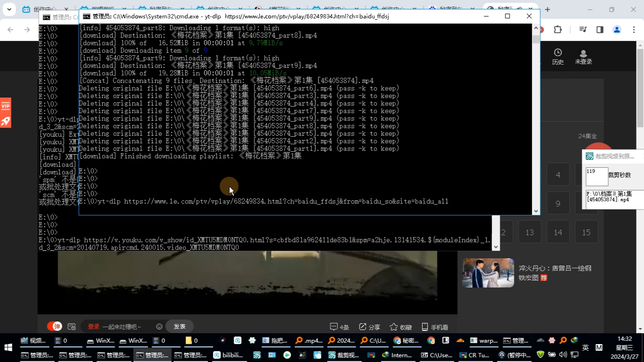Click the 发表 send button
The image size is (644, 362).
180,326
